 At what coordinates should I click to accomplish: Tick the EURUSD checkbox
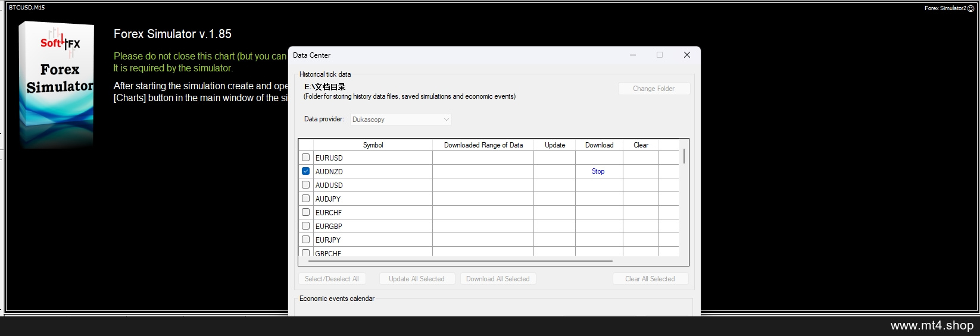coord(305,158)
